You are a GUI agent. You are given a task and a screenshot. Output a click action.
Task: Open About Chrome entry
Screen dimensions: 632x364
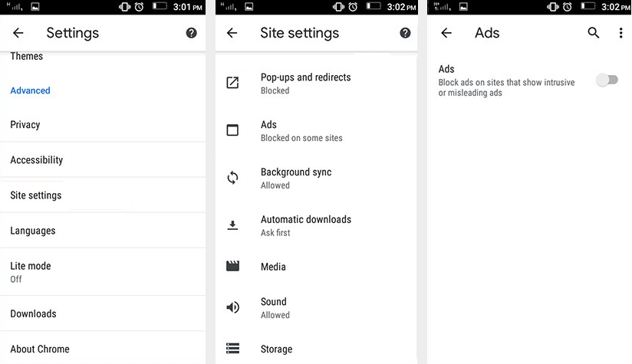[x=40, y=349]
